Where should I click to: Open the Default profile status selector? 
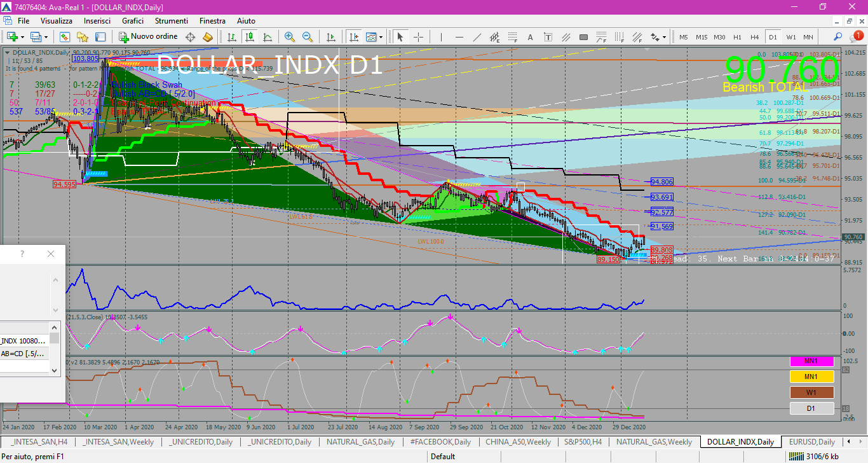click(x=443, y=456)
